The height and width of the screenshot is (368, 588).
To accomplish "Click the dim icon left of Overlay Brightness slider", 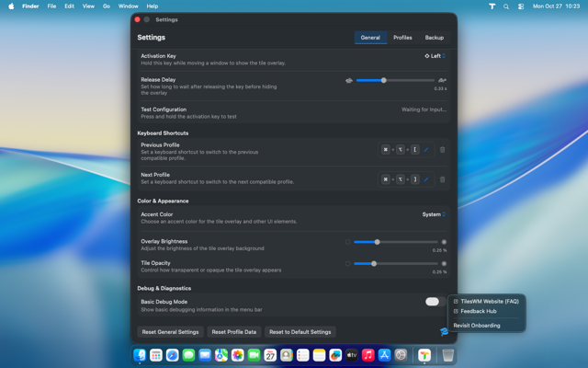I will click(347, 242).
